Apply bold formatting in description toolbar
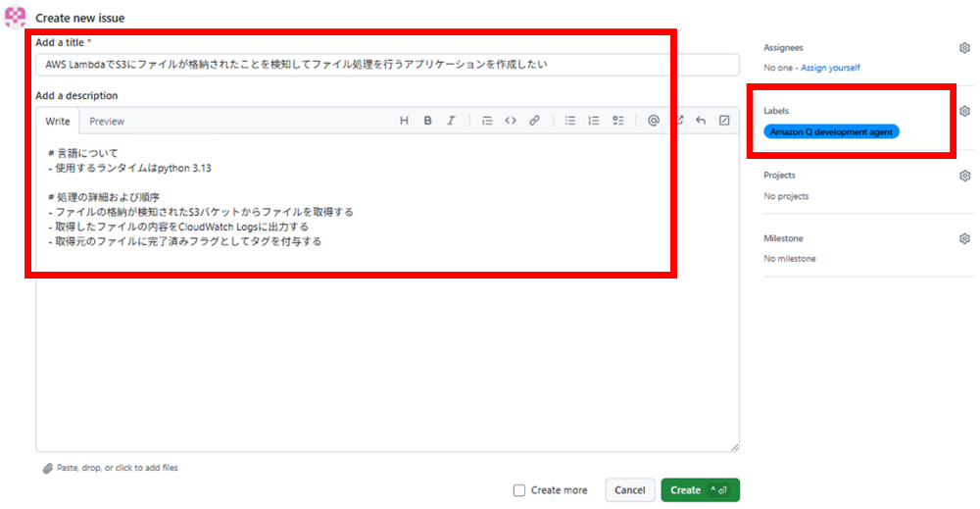This screenshot has width=980, height=509. (427, 121)
